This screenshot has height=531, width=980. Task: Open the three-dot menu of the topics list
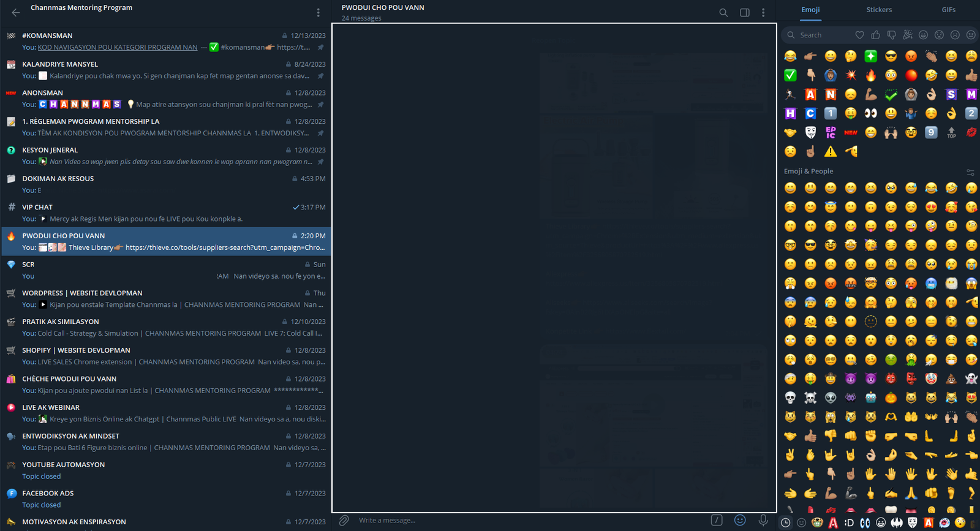[x=318, y=13]
